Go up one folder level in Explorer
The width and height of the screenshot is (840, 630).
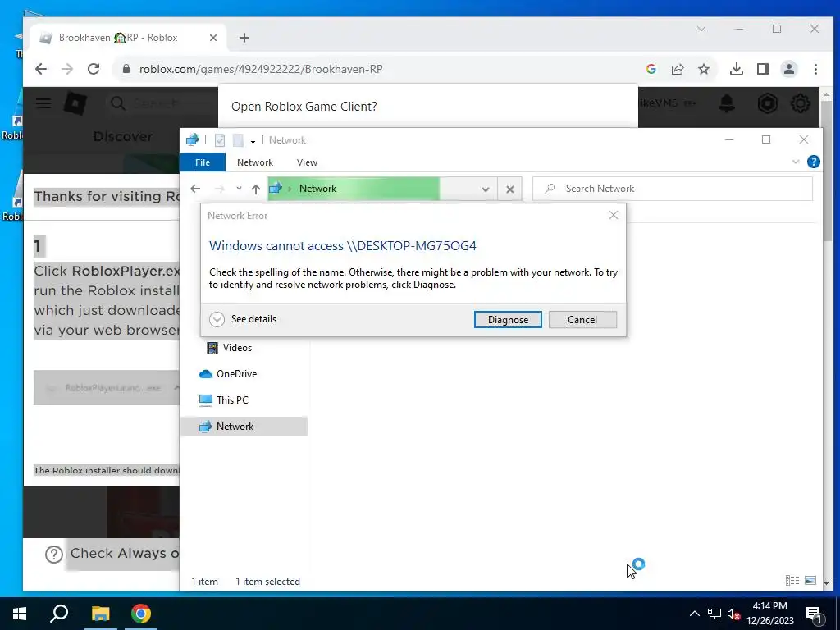point(256,189)
